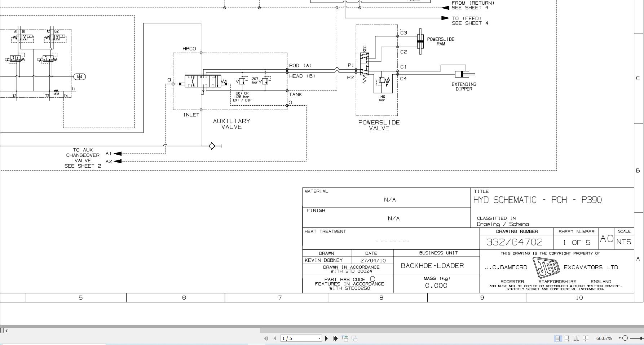Click the 66.67% zoom value
The height and width of the screenshot is (345, 644).
point(604,338)
